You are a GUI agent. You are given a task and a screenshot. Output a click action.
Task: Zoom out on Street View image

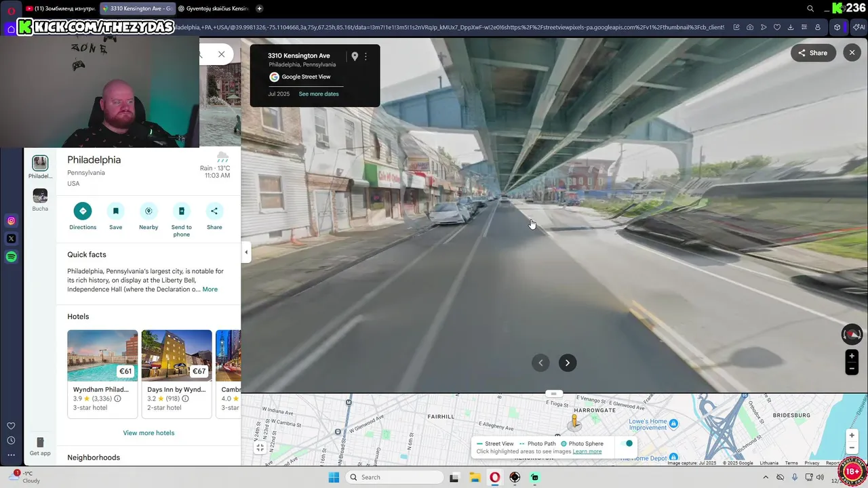[852, 369]
